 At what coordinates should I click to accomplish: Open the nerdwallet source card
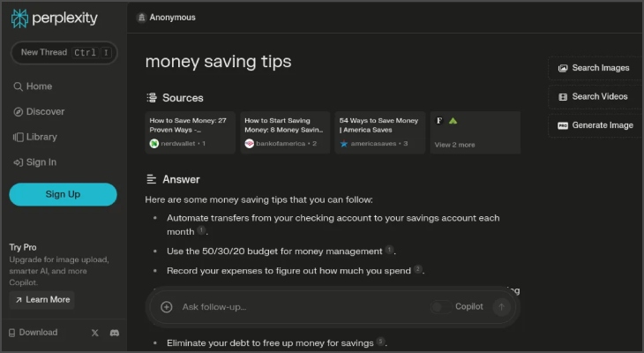[x=190, y=132]
